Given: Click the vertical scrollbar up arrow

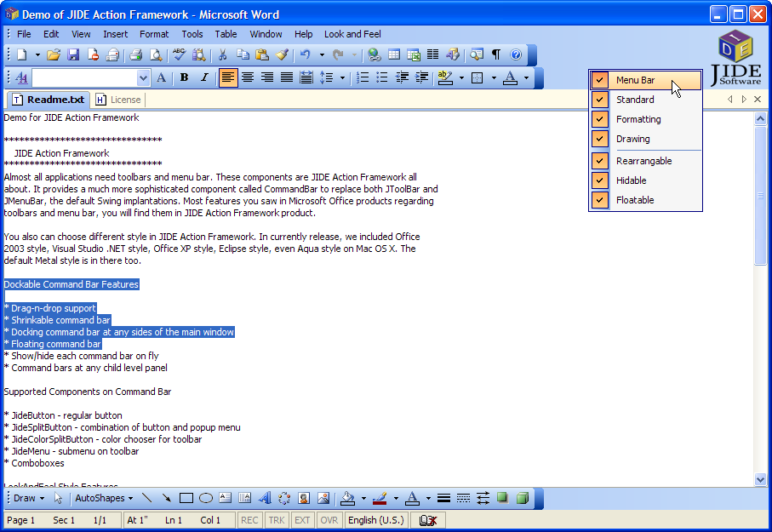Looking at the screenshot, I should click(x=760, y=118).
